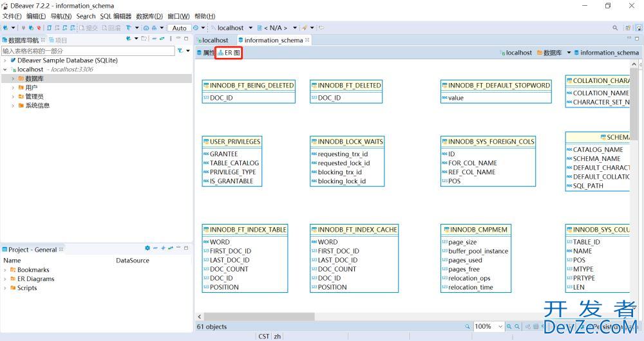The image size is (644, 341).
Task: Click link with editor icon in navigator
Action: point(162,39)
